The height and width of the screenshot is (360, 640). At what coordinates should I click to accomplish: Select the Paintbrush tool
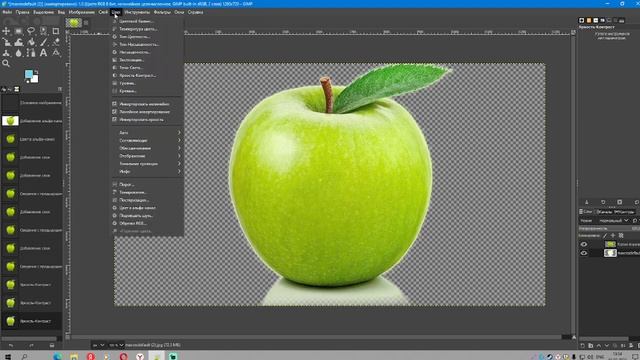(x=43, y=42)
